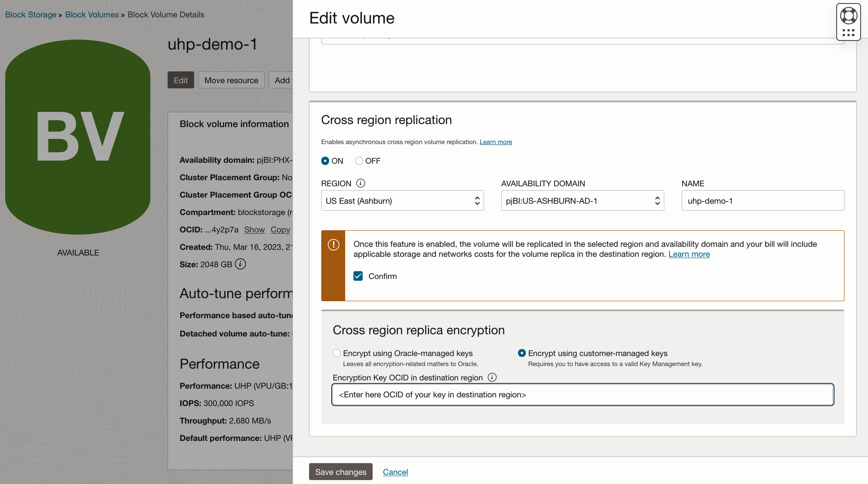
Task: Open the help life ring icon
Action: 848,16
